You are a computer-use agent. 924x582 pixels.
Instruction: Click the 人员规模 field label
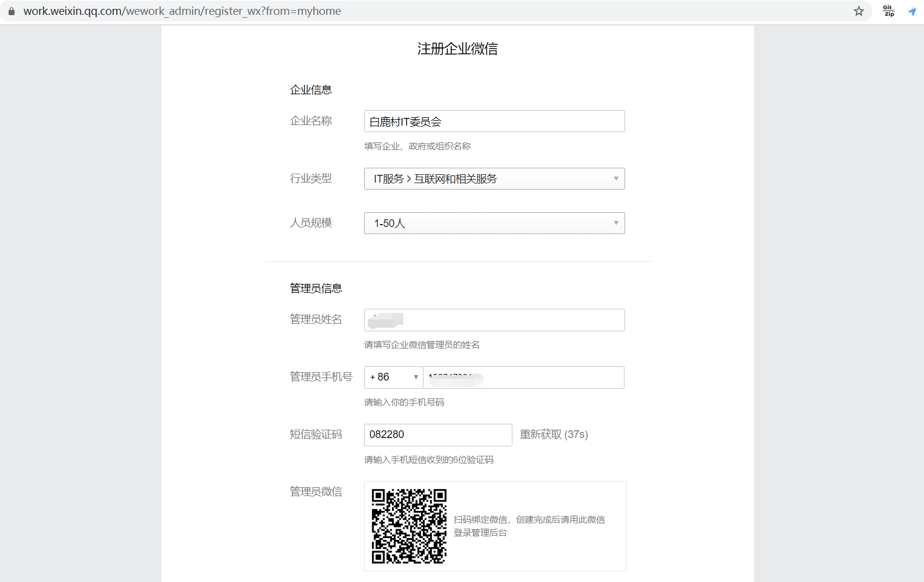coord(311,223)
